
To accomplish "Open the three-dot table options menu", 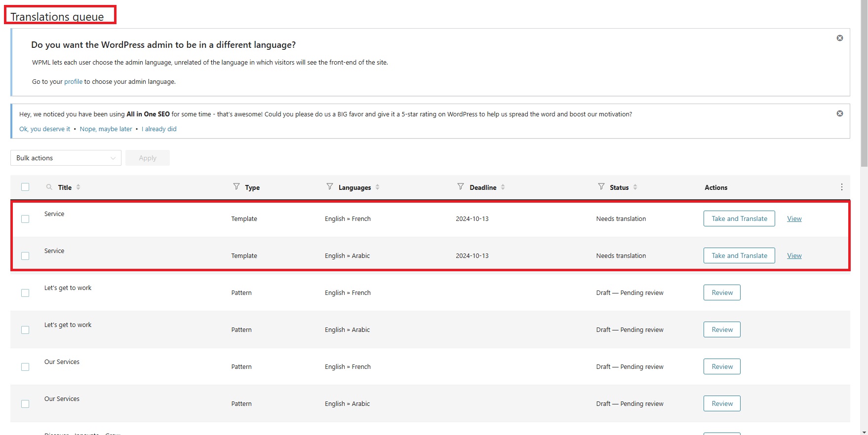I will (x=841, y=187).
